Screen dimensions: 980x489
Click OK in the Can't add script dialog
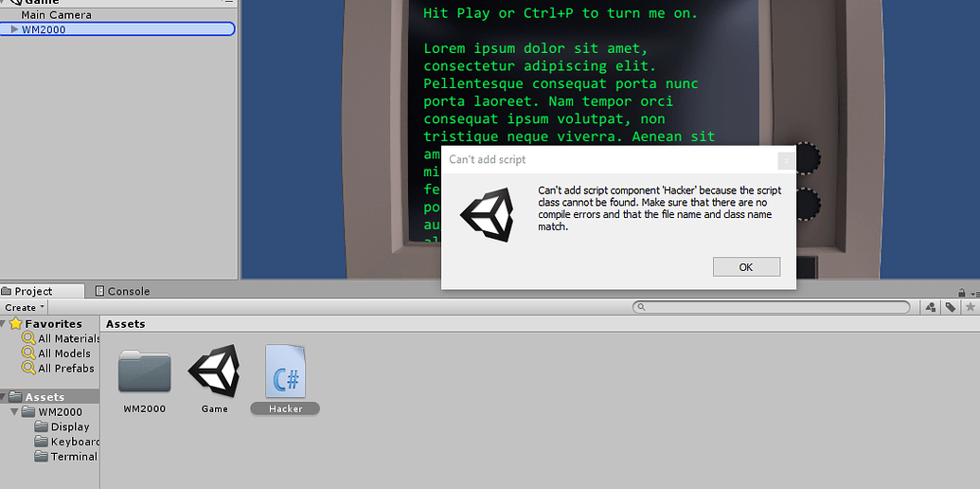point(746,267)
